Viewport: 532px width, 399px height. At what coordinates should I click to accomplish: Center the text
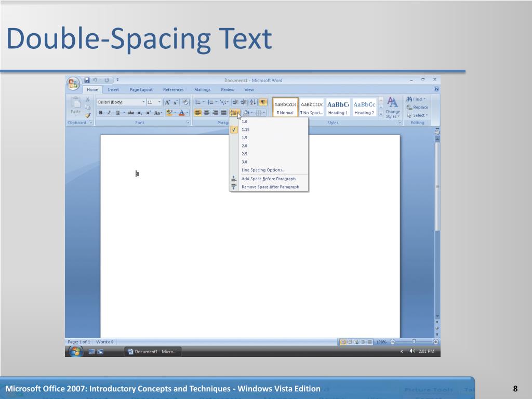(207, 113)
